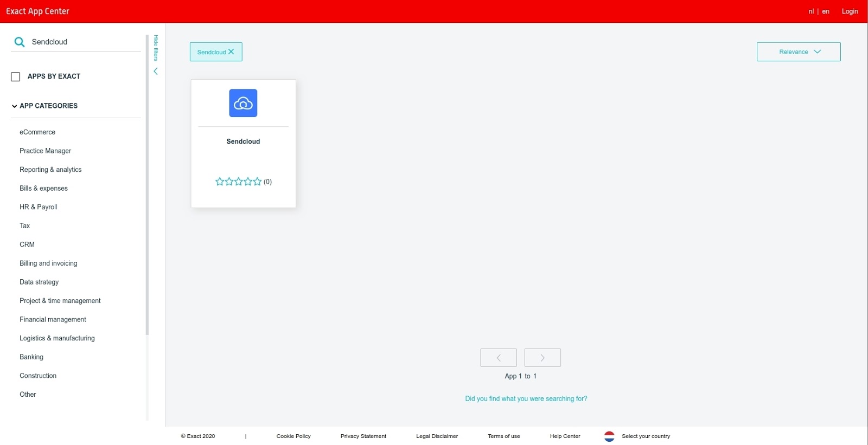Go to next page of apps
Viewport: 868px width, 445px height.
pyautogui.click(x=542, y=358)
